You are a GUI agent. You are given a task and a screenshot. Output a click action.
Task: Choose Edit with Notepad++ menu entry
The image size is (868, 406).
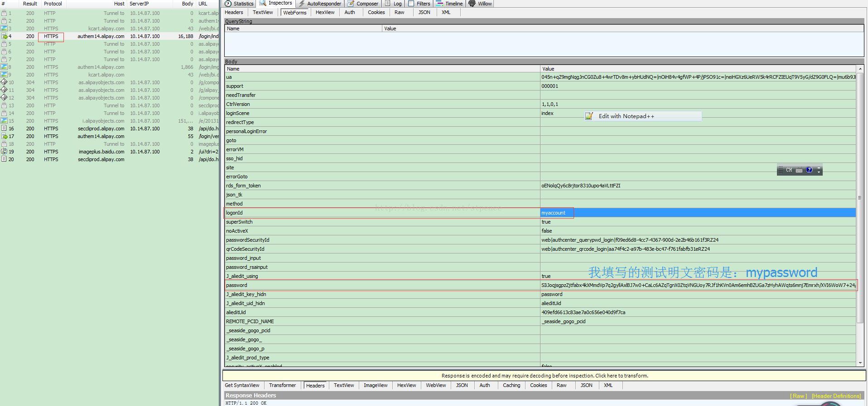(x=643, y=116)
